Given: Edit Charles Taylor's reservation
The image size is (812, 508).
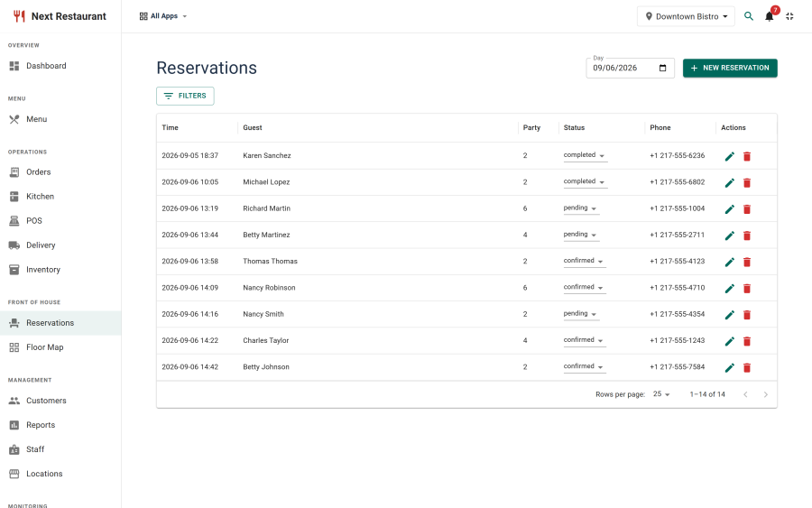Looking at the screenshot, I should pyautogui.click(x=730, y=341).
